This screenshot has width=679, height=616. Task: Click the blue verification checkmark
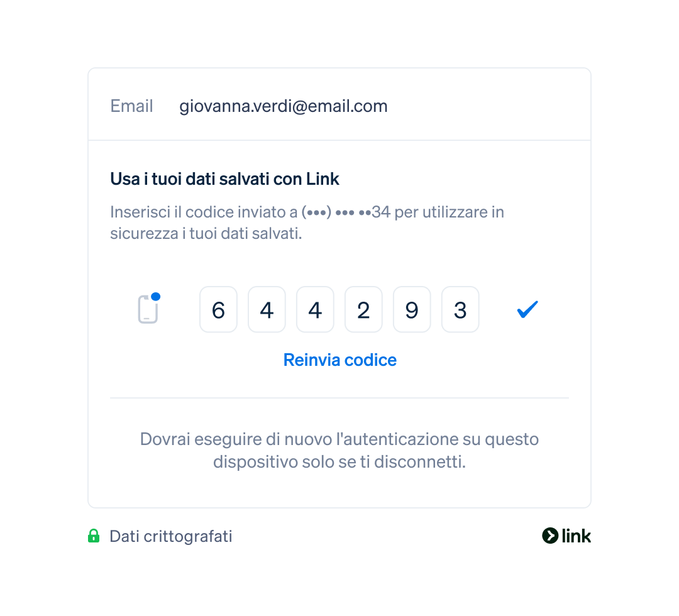point(527,309)
